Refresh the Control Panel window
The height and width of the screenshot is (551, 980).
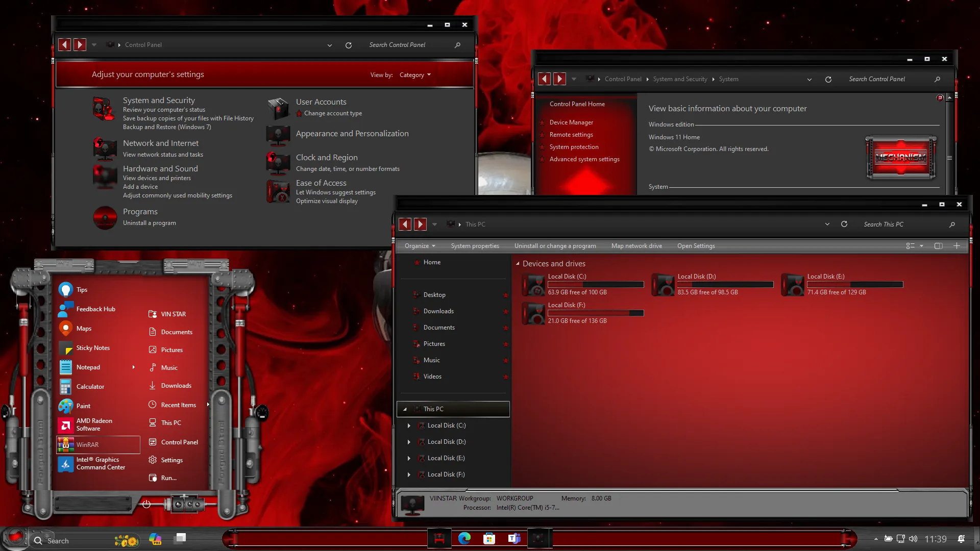pyautogui.click(x=348, y=45)
